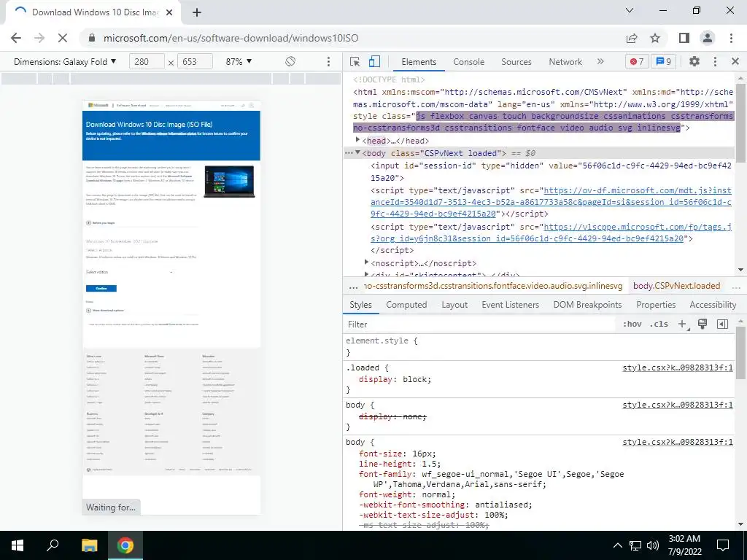Open Chrome's three-dot main menu
The width and height of the screenshot is (747, 560).
[x=731, y=38]
